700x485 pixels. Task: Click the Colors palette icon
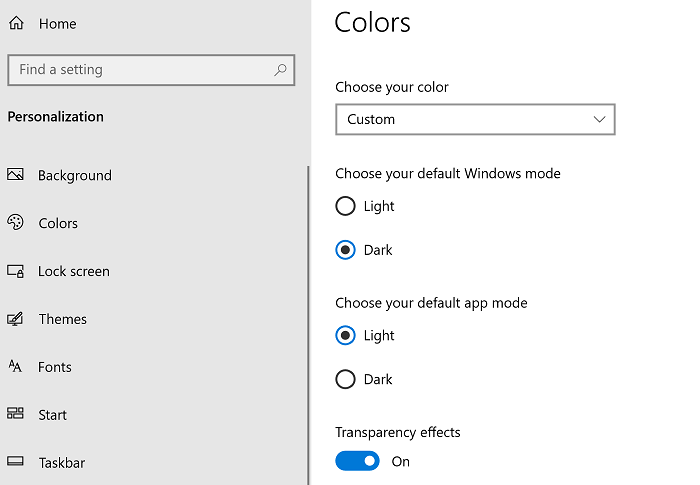coord(15,222)
